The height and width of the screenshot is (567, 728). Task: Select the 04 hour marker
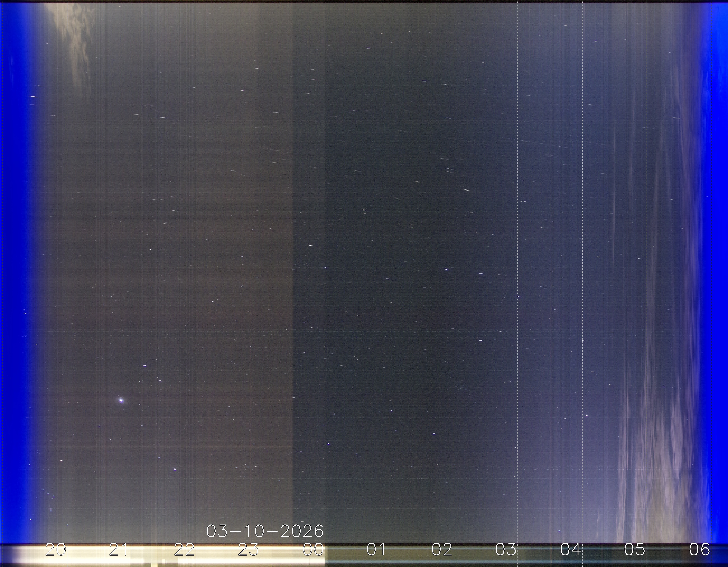(x=571, y=549)
